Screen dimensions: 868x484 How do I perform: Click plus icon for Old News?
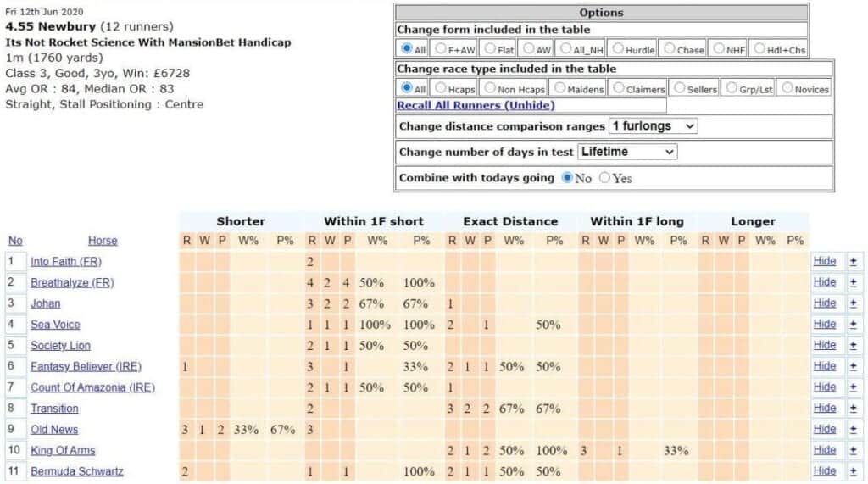pyautogui.click(x=853, y=429)
